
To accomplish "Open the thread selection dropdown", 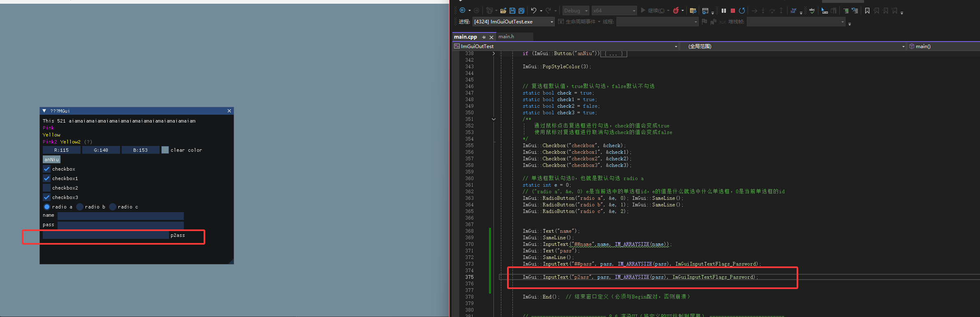I will click(657, 22).
